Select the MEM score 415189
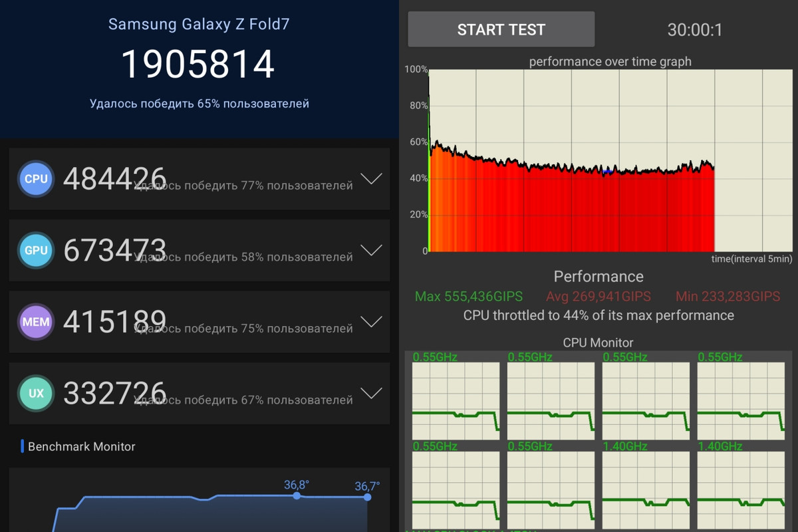The height and width of the screenshot is (532, 798). 114,321
